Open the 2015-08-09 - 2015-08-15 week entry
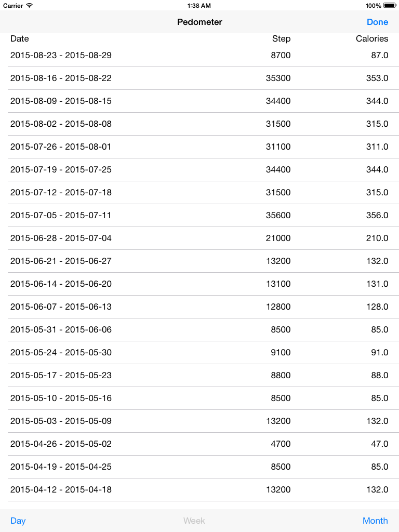The image size is (399, 532). (199, 101)
